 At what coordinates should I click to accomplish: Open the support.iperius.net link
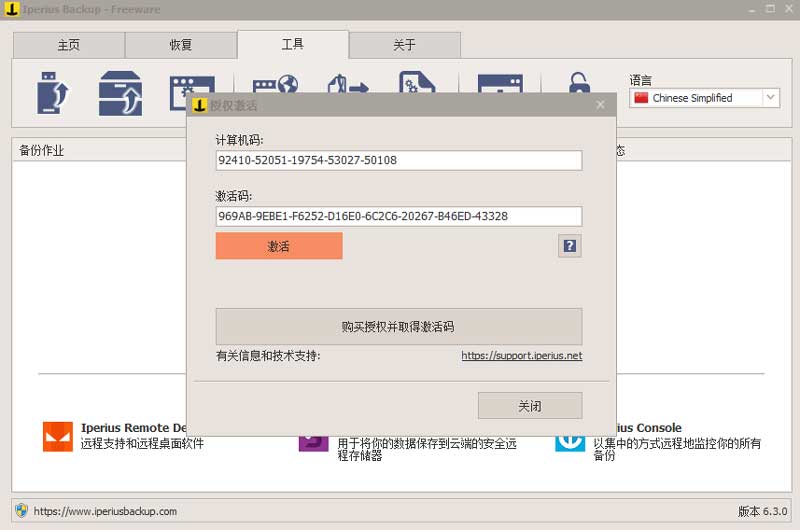(x=522, y=356)
